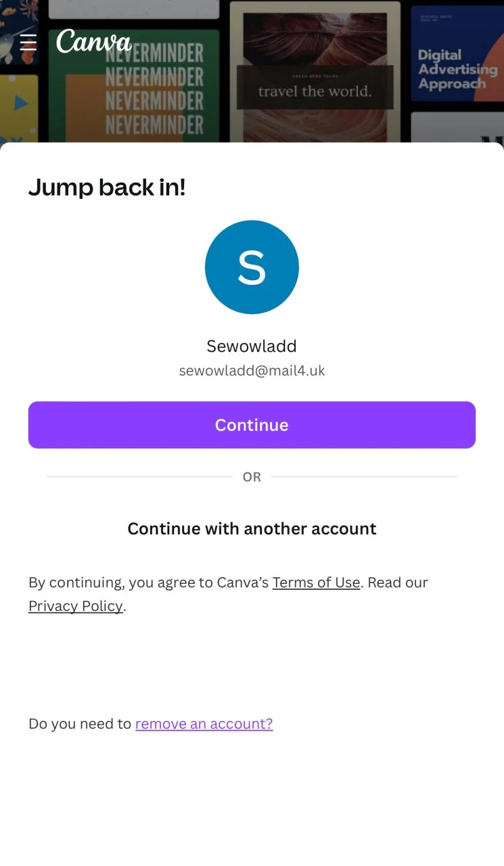Select the sea-creature illustration thumbnail
Screen dimensions: 504x866
(19, 31)
